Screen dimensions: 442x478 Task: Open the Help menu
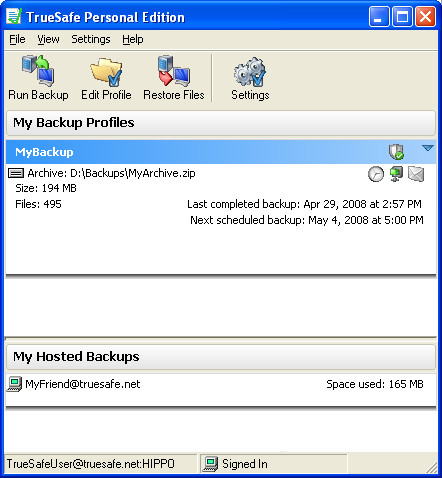pos(132,39)
